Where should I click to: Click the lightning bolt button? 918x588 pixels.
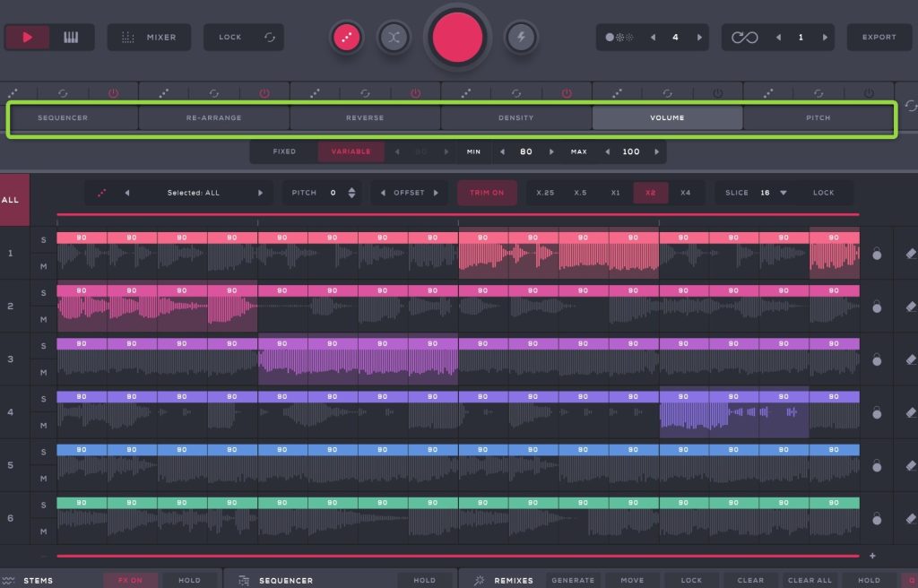click(523, 38)
